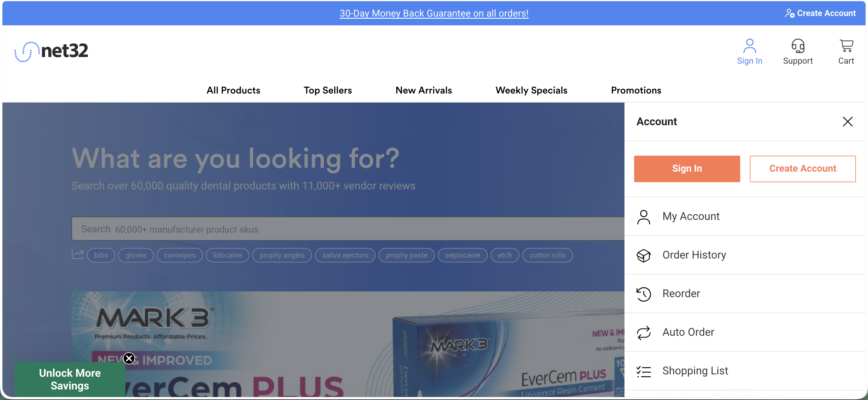View Weekly Specials

(x=531, y=90)
